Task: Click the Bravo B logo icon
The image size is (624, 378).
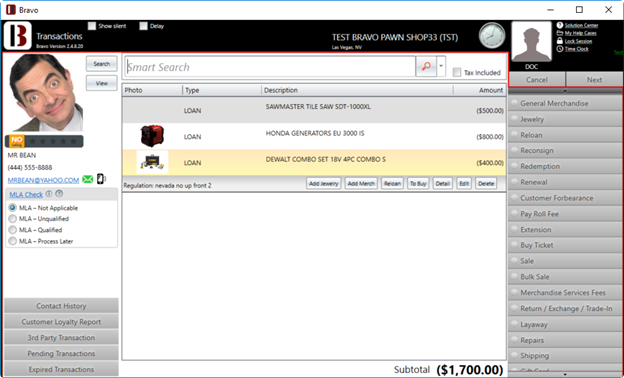Action: coord(18,35)
